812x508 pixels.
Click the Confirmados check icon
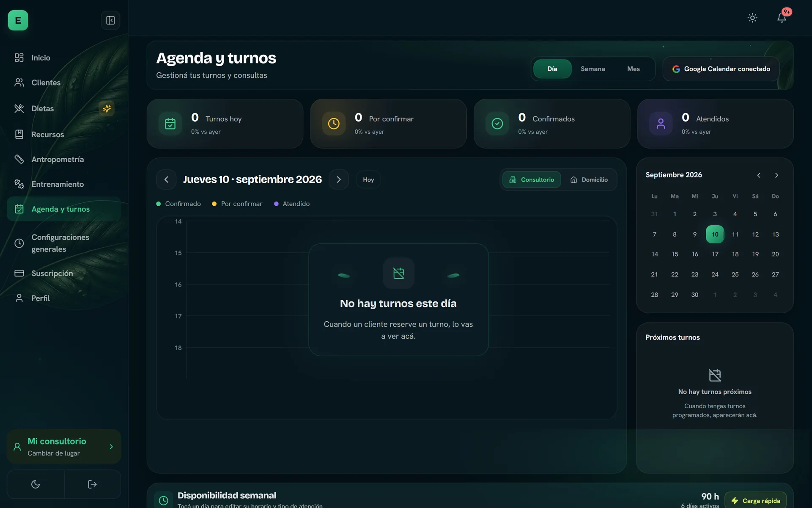point(497,124)
